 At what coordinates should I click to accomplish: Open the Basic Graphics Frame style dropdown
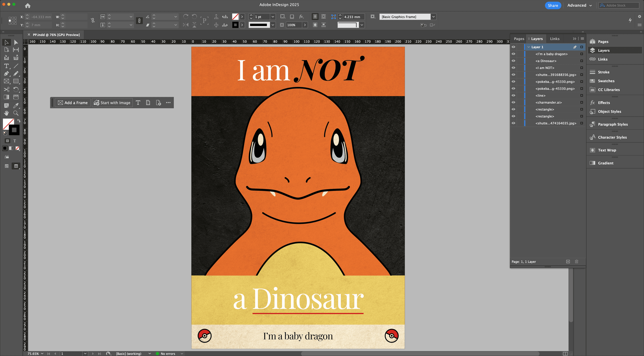click(434, 17)
